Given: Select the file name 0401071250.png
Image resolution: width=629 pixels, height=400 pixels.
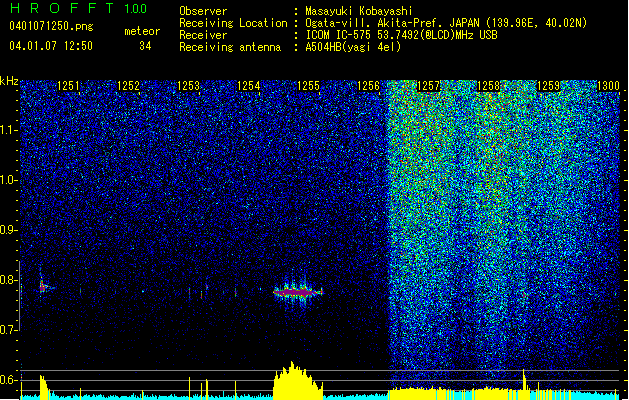Looking at the screenshot, I should (x=51, y=26).
